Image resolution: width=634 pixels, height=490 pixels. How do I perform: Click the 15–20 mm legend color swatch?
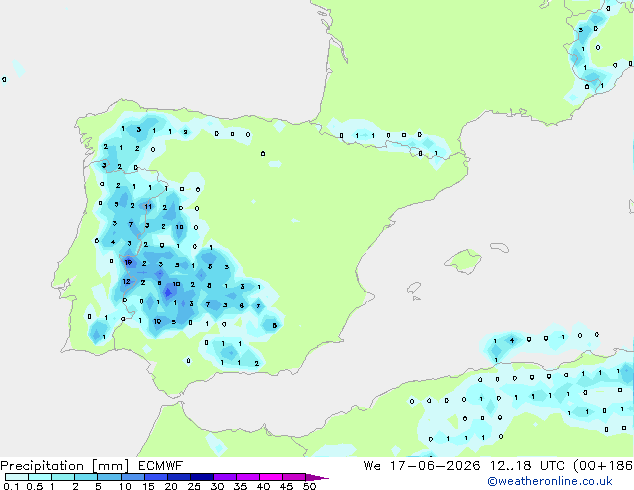coord(155,477)
